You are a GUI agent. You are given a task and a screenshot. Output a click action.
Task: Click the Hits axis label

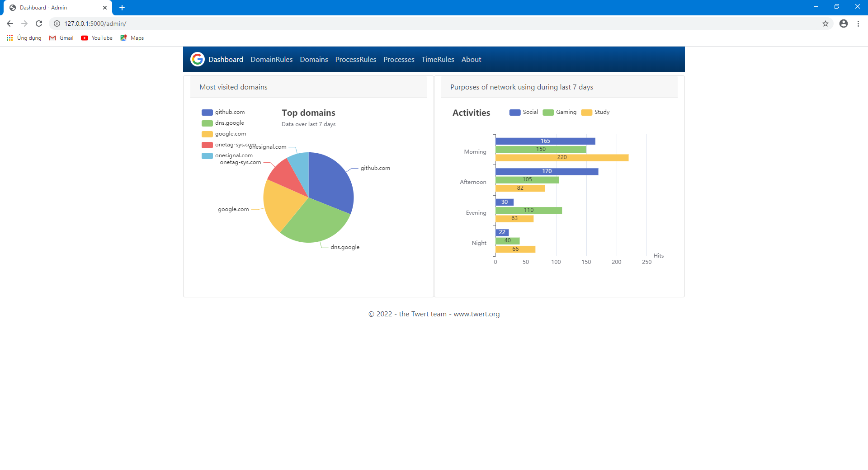659,256
